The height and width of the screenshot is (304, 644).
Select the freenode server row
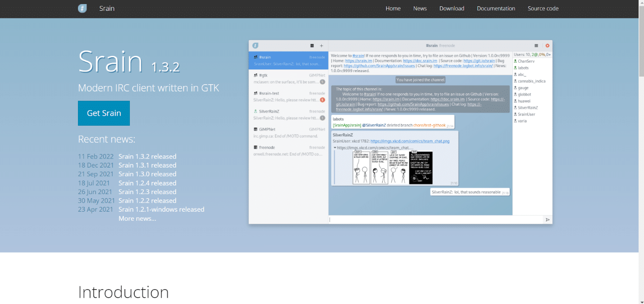coord(288,150)
